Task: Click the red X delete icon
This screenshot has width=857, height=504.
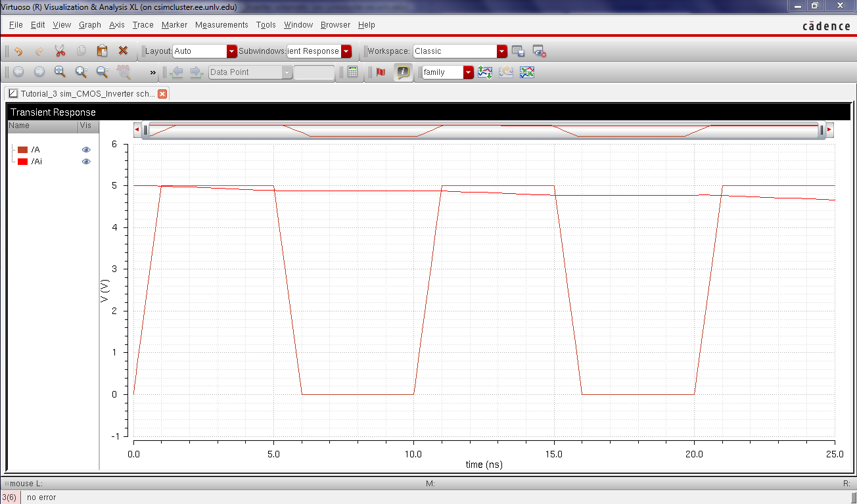Action: [x=123, y=51]
